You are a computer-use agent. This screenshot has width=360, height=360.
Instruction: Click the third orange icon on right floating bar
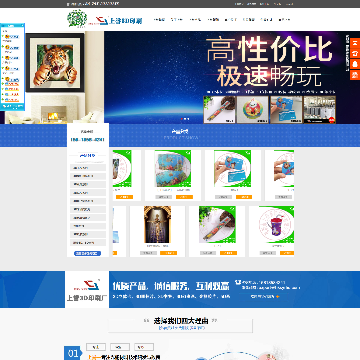point(355,64)
